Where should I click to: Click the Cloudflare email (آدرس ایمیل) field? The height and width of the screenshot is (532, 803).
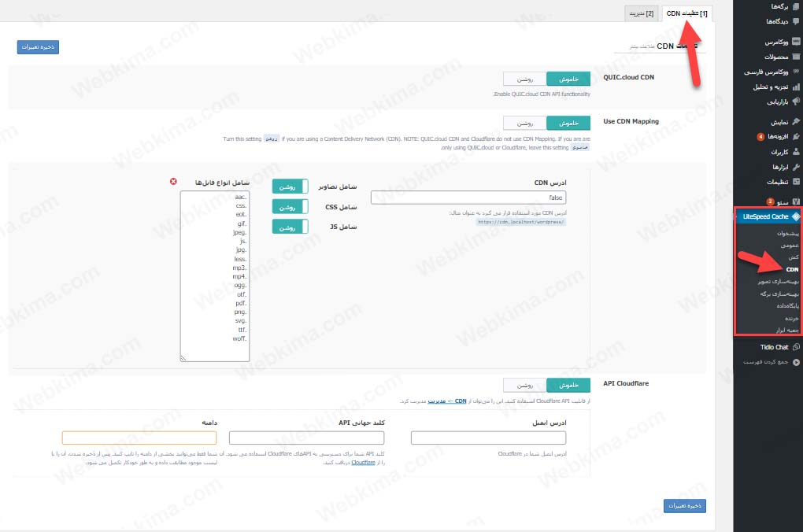489,438
